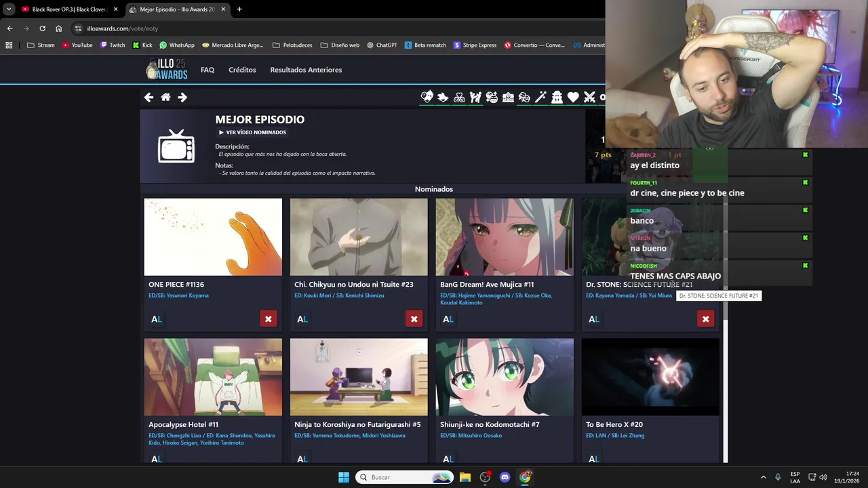Select the Apocalypse Hotel #11 thumbnail

pyautogui.click(x=213, y=377)
